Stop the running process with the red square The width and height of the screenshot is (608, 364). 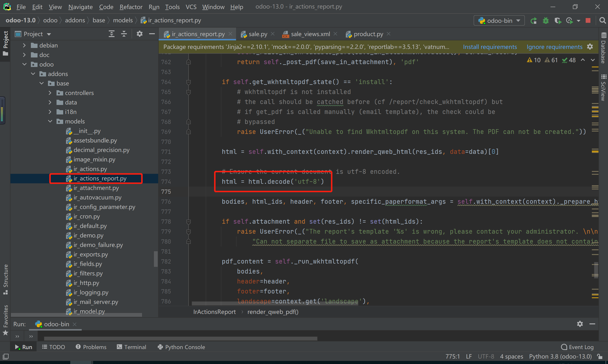(588, 21)
